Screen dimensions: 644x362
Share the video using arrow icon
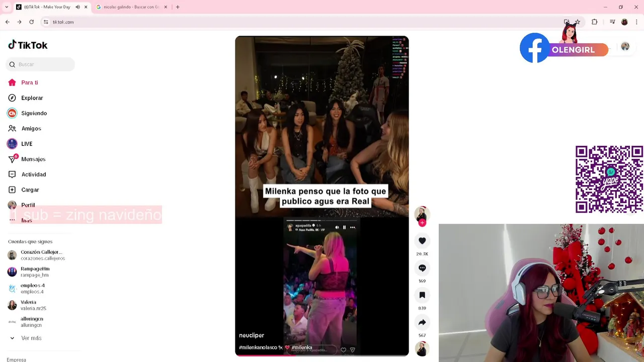(x=422, y=322)
